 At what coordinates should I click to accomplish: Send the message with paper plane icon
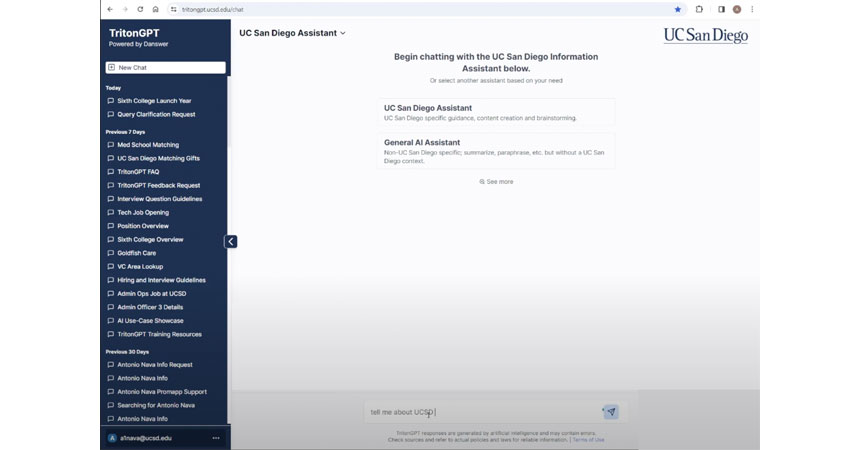coord(611,412)
